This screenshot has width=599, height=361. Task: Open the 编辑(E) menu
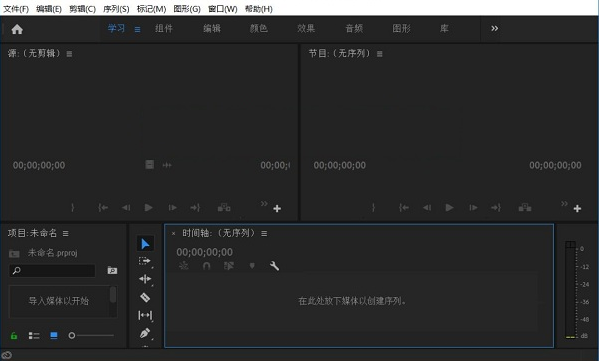[49, 9]
